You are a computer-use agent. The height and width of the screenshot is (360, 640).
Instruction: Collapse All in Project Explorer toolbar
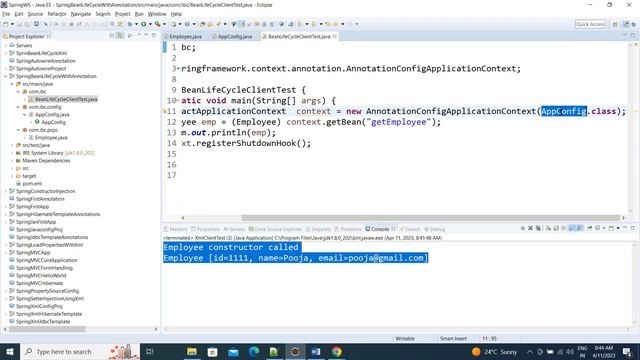(x=112, y=36)
